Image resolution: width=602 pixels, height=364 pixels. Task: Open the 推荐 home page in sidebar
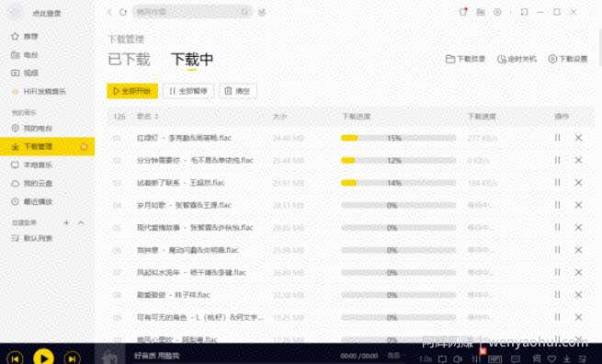point(25,37)
